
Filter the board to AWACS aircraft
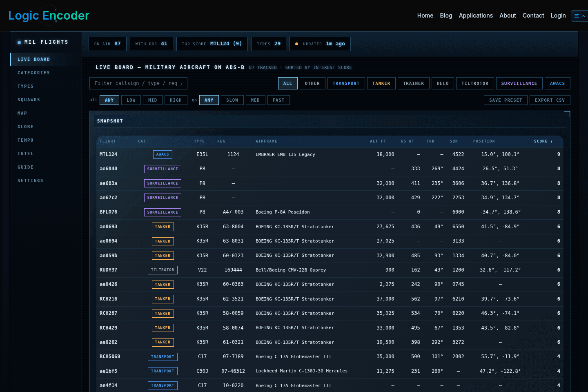click(557, 83)
